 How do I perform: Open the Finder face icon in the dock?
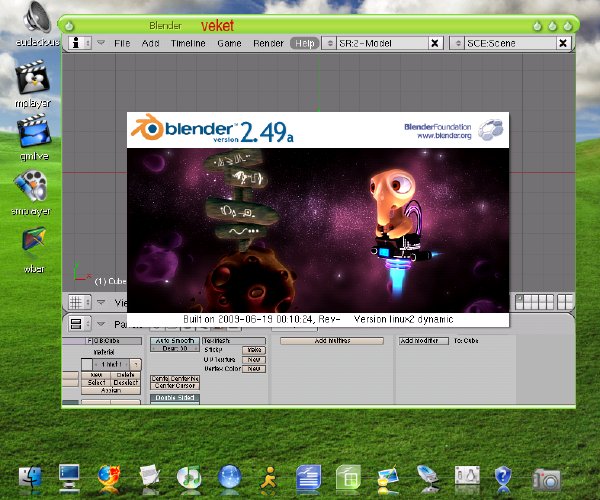[30, 477]
